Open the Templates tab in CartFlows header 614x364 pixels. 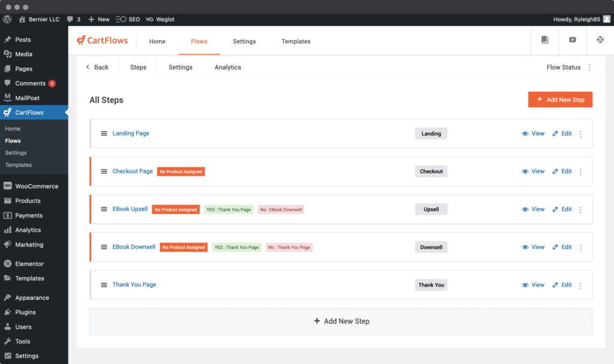tap(296, 41)
